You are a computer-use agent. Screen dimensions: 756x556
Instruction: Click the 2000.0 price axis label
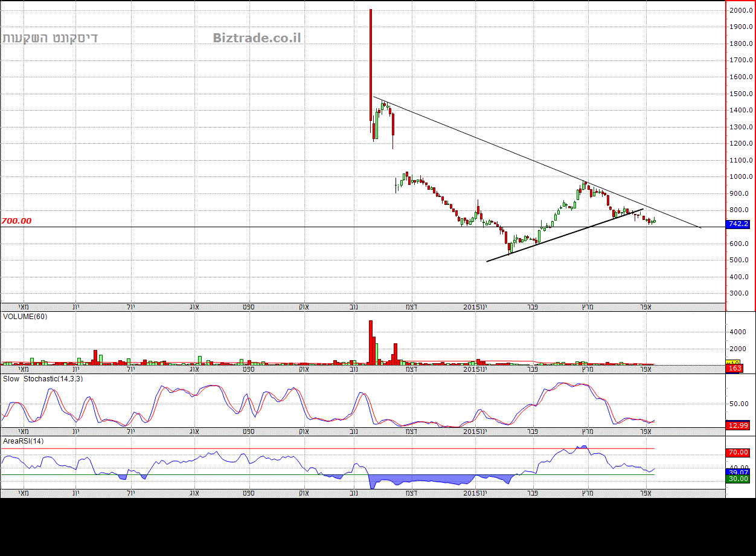click(741, 10)
